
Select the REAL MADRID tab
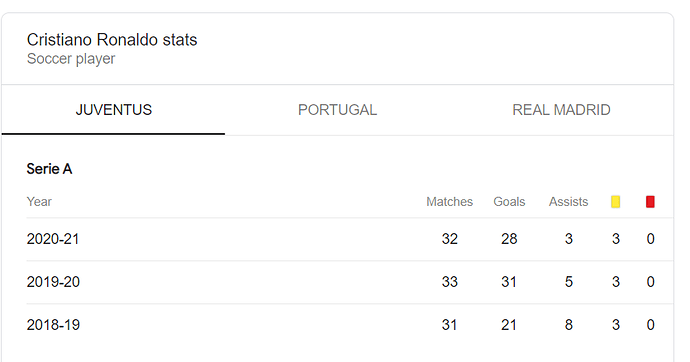[x=562, y=110]
